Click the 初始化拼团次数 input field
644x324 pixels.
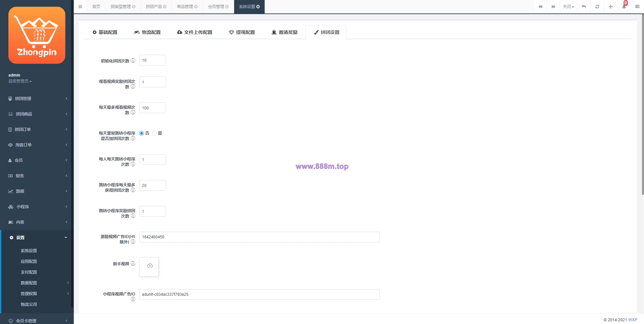coord(153,60)
